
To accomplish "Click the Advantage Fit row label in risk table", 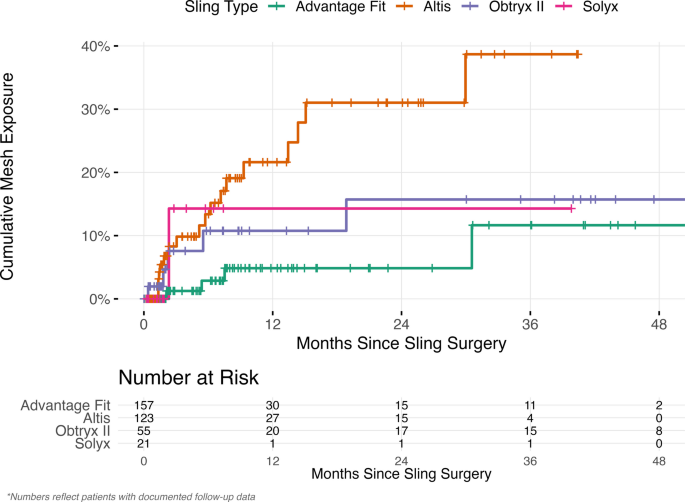I will (65, 405).
